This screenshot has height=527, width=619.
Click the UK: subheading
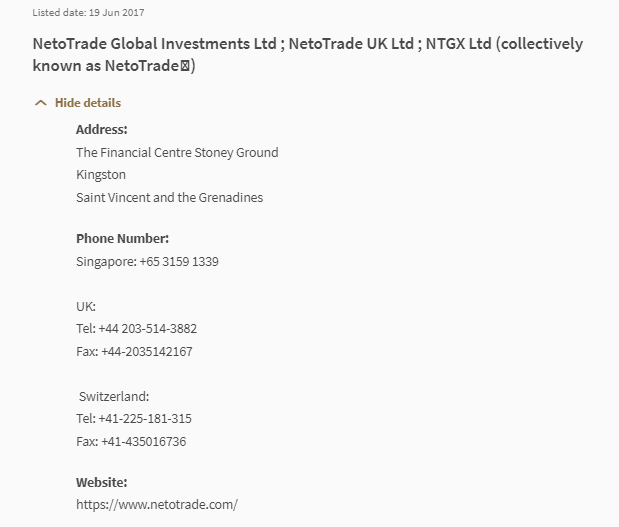(86, 306)
